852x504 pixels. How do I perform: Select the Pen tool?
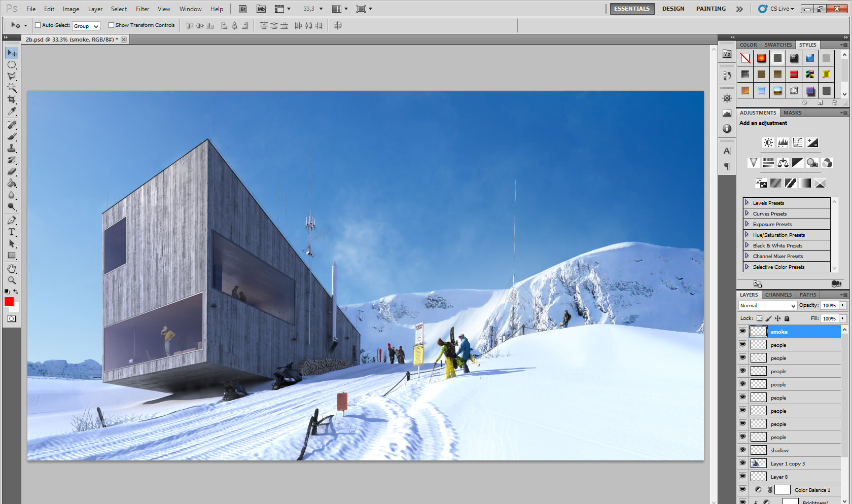12,220
